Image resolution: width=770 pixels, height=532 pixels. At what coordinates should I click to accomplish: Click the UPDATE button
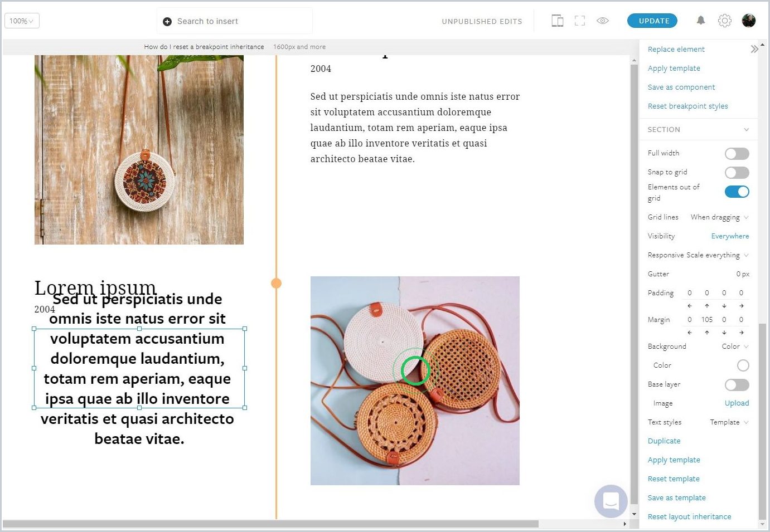point(652,21)
